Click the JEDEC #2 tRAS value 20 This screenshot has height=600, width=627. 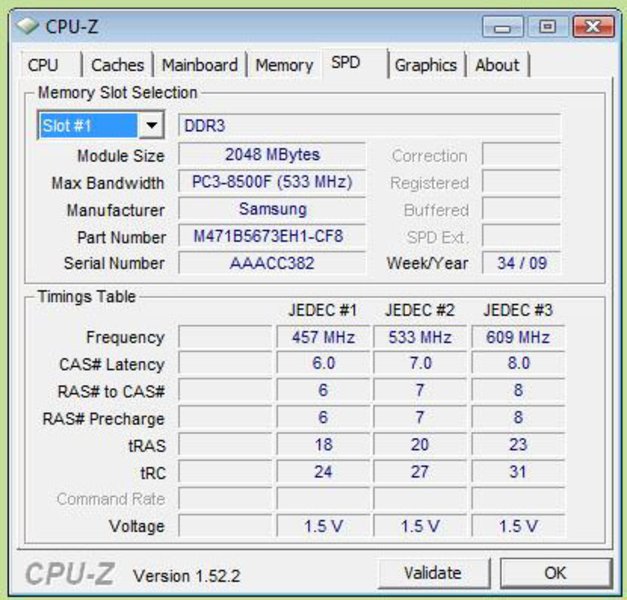[420, 444]
